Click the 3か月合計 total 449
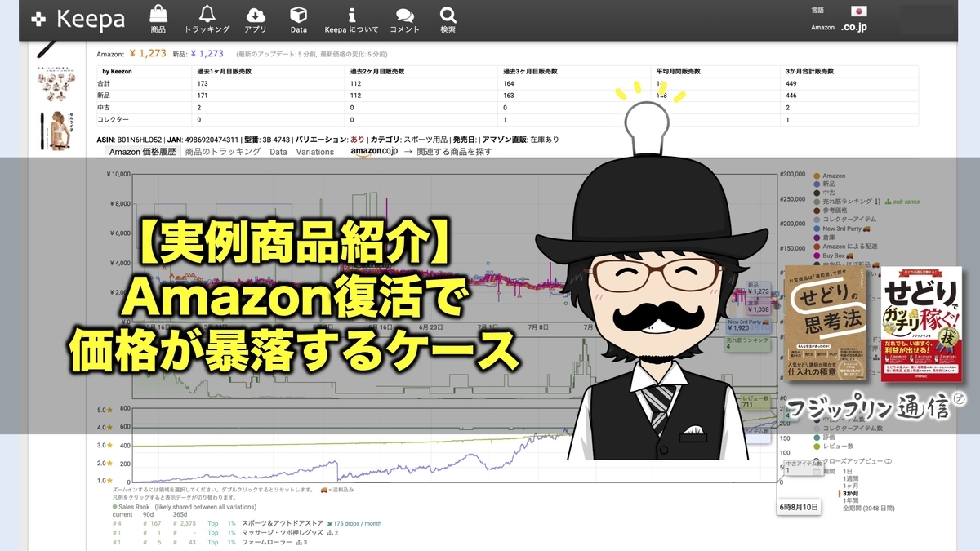This screenshot has width=980, height=551. pyautogui.click(x=792, y=83)
